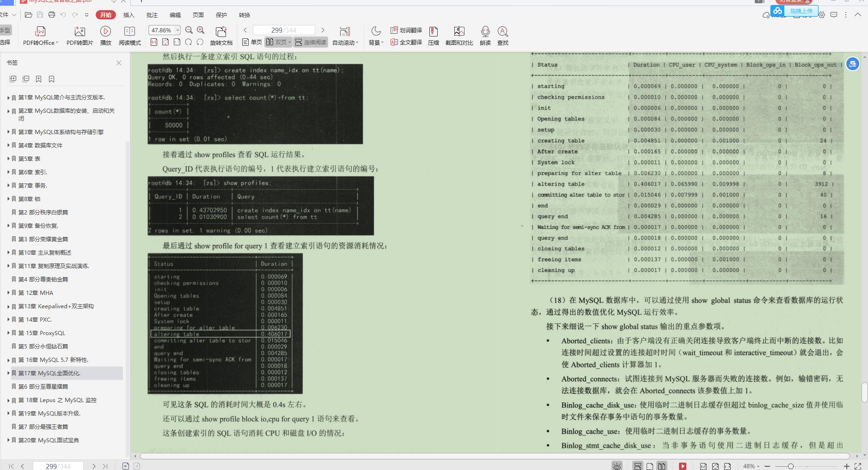Open the 查找 search tool
868x470 pixels.
[x=503, y=36]
